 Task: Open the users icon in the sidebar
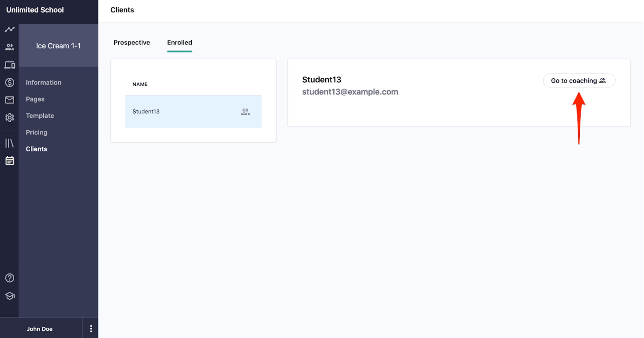[9, 47]
